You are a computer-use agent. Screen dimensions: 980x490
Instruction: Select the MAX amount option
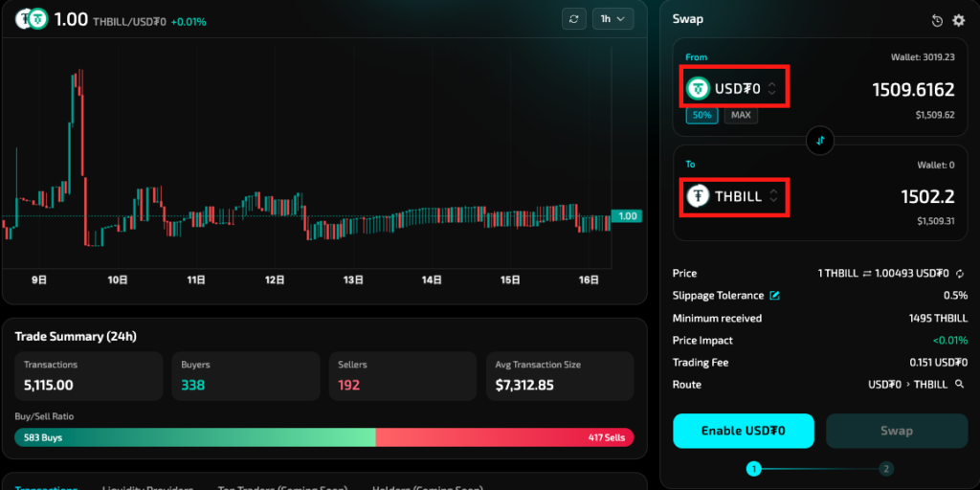740,115
